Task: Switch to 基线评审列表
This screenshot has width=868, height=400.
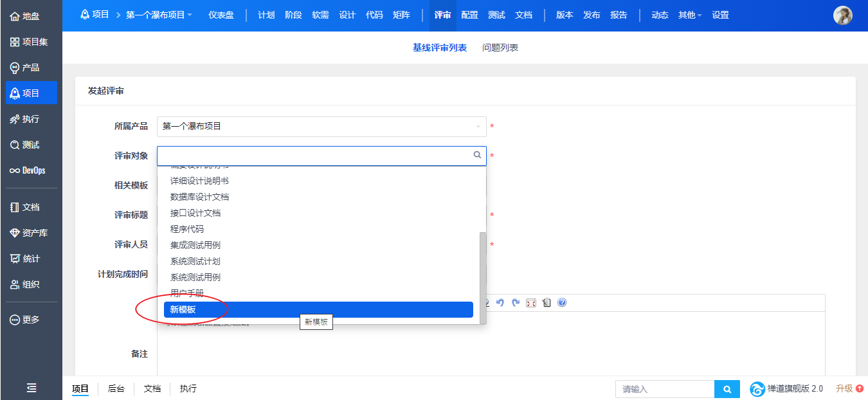Action: pos(440,48)
